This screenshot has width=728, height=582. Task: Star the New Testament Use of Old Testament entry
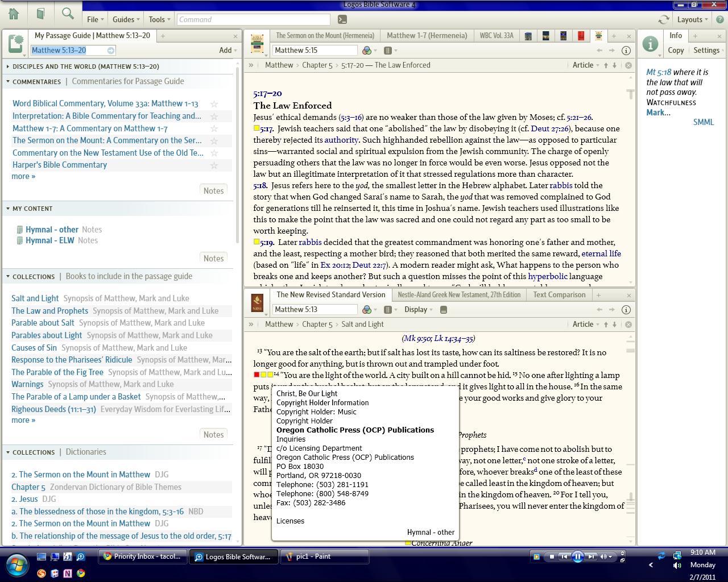(214, 153)
